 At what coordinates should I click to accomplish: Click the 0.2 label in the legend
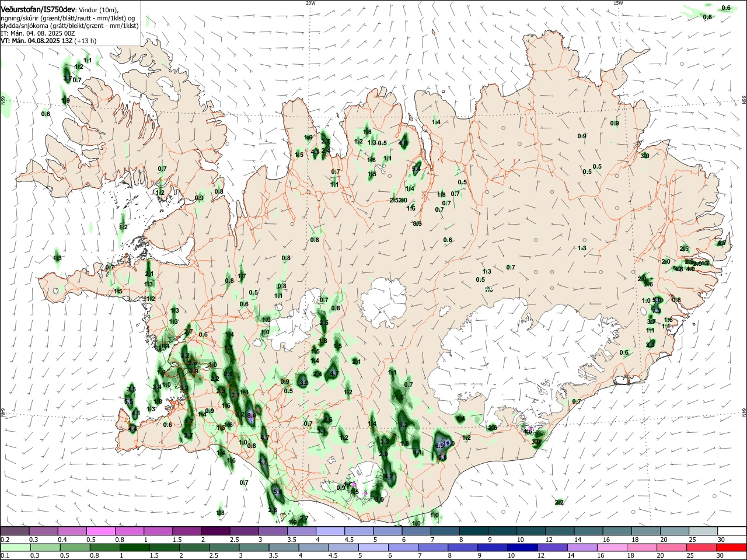coord(5,539)
